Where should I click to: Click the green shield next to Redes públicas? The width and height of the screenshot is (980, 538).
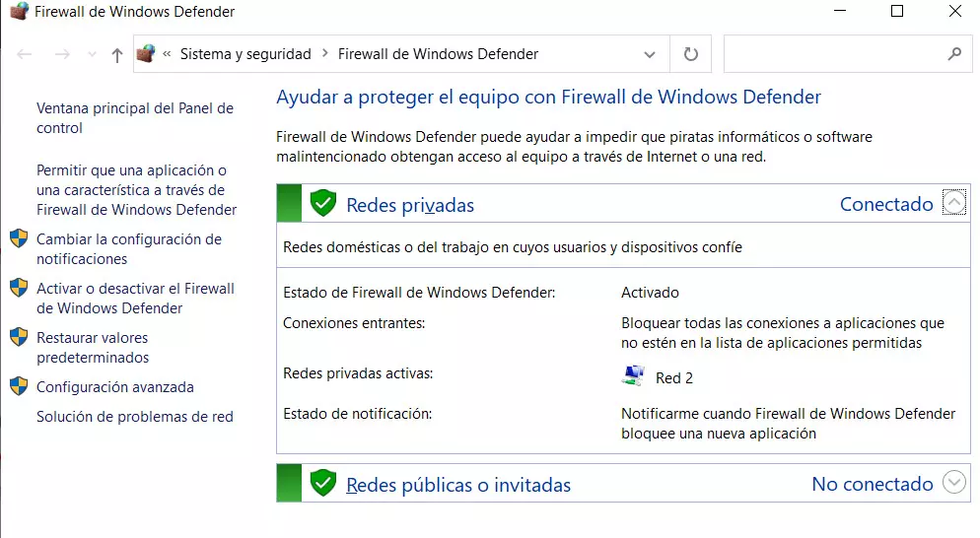322,483
